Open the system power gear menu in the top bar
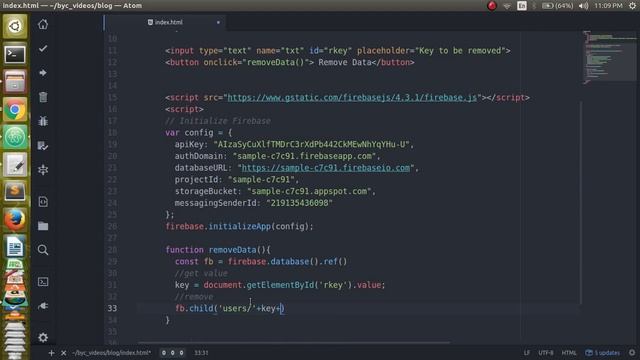 (632, 6)
